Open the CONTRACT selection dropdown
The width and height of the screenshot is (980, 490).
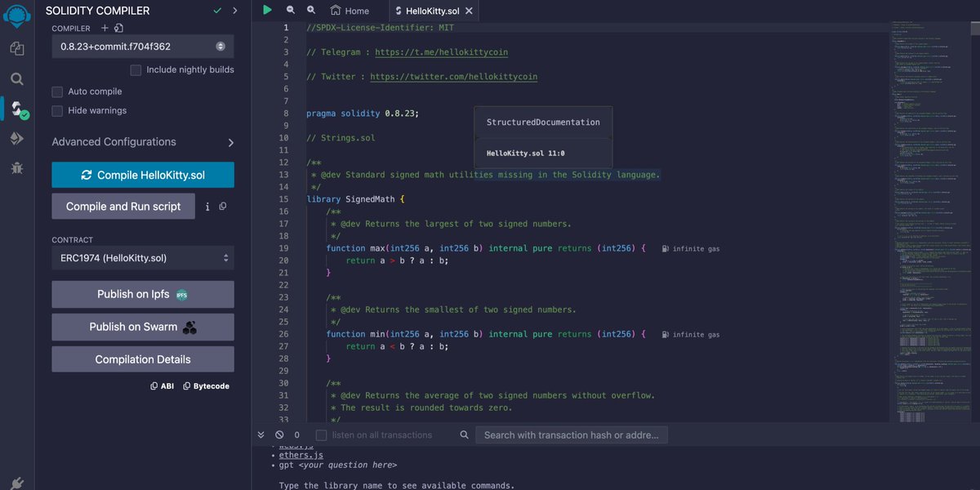143,260
